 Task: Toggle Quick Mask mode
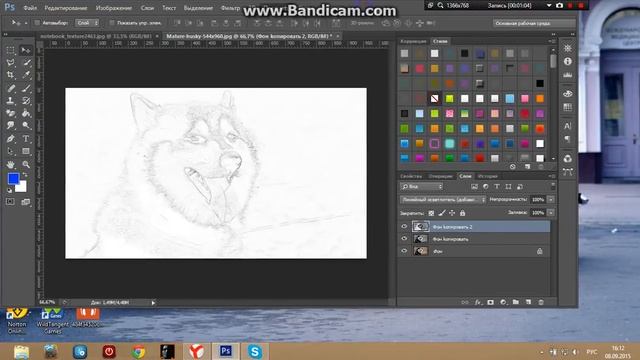point(10,202)
